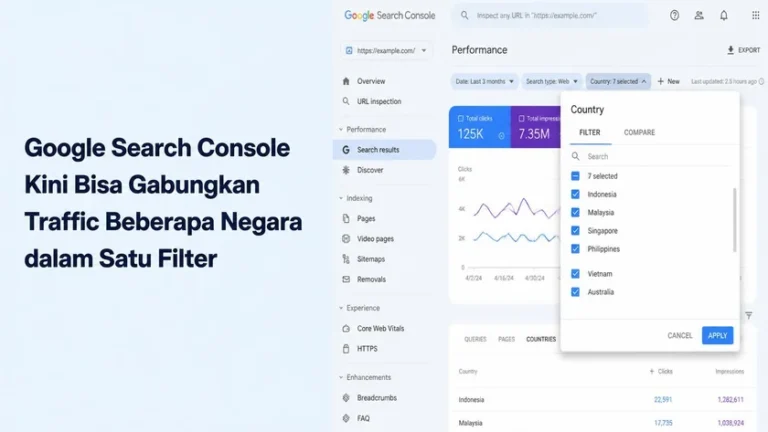Open the https://example.com/ property dropdown

coord(386,50)
